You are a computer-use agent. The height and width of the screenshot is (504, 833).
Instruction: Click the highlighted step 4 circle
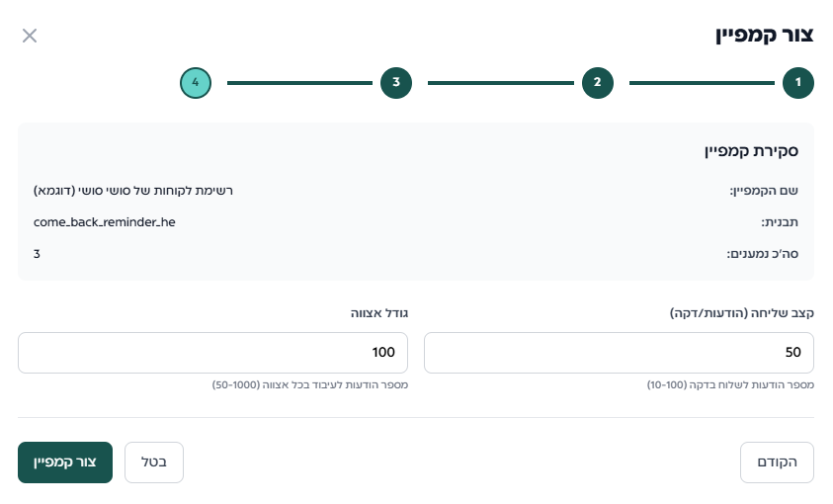click(196, 83)
